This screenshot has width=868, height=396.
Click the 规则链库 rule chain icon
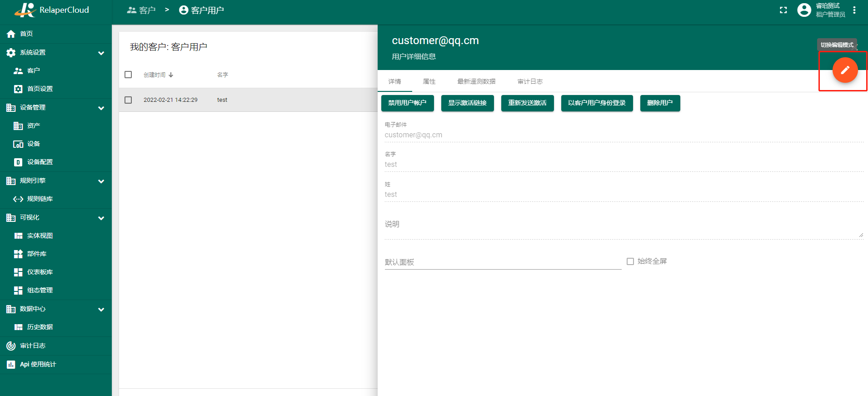(x=18, y=199)
